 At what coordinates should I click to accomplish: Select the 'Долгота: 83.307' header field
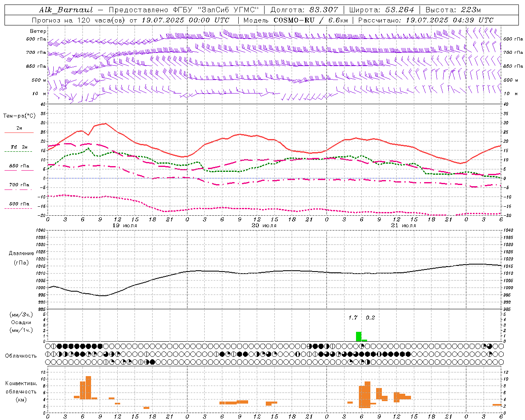click(x=304, y=10)
